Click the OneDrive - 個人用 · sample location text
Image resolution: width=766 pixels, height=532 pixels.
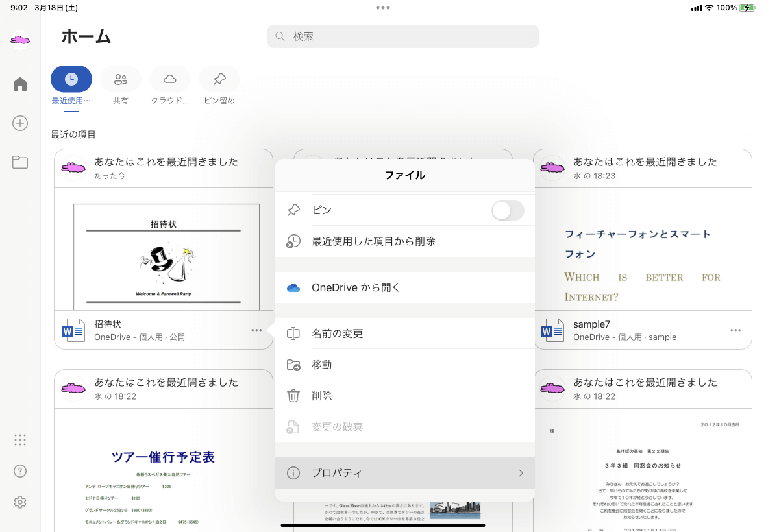click(x=625, y=337)
